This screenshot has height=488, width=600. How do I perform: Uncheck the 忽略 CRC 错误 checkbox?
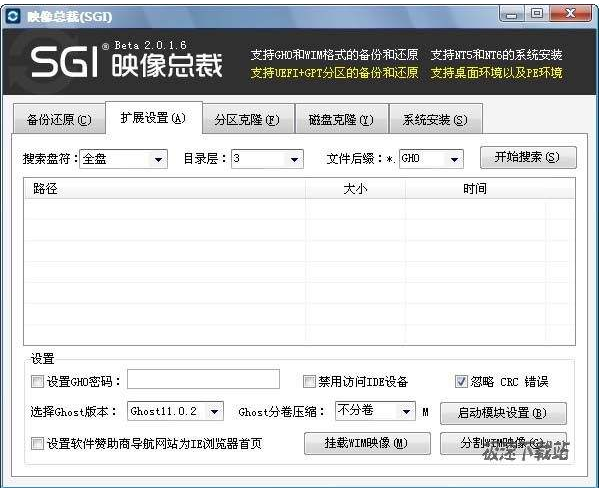point(461,381)
